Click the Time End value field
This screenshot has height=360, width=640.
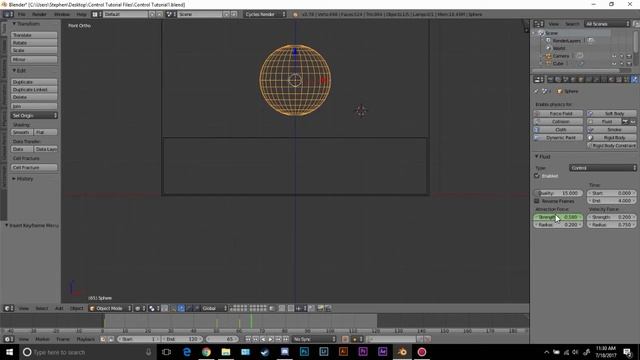[611, 201]
